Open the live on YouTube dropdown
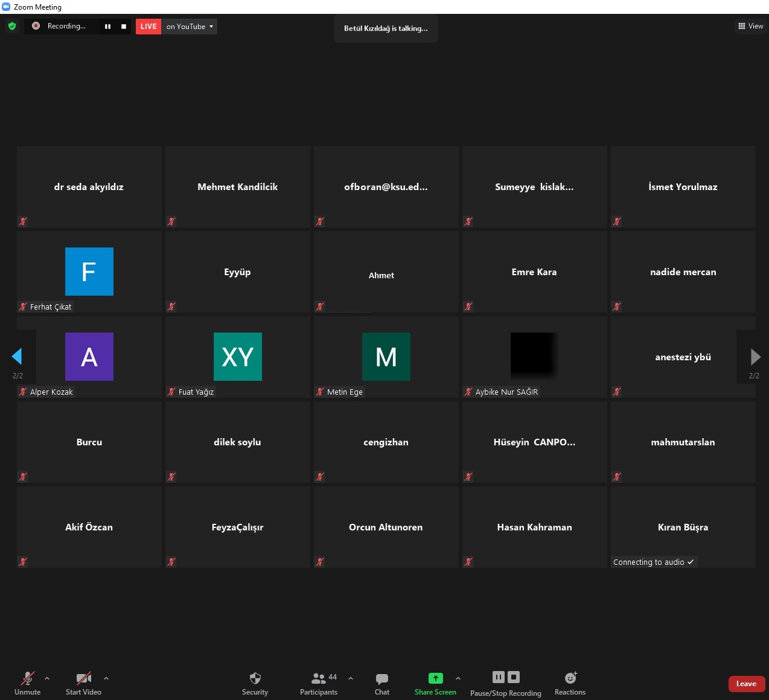769x700 pixels. click(190, 27)
